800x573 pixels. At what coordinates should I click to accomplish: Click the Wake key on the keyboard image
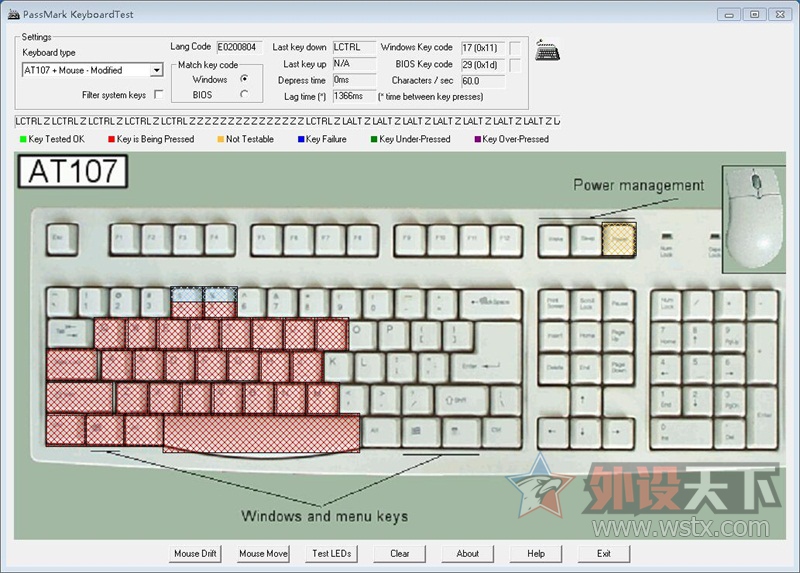pyautogui.click(x=555, y=239)
